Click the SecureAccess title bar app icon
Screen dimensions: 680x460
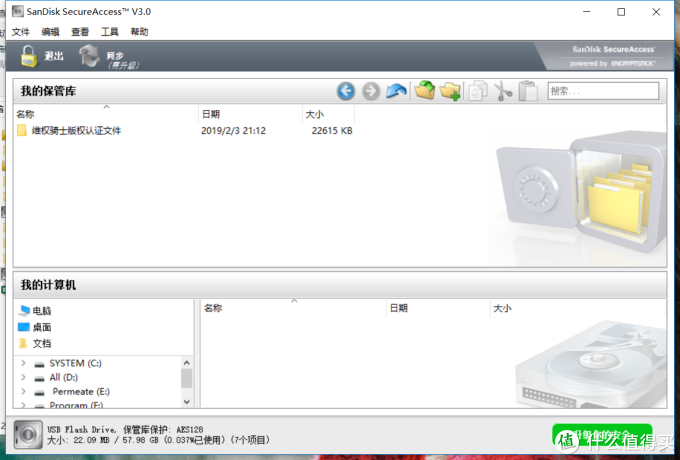(x=17, y=11)
